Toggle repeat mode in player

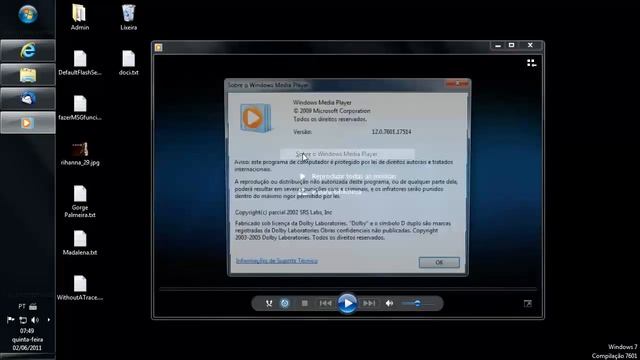pyautogui.click(x=285, y=303)
